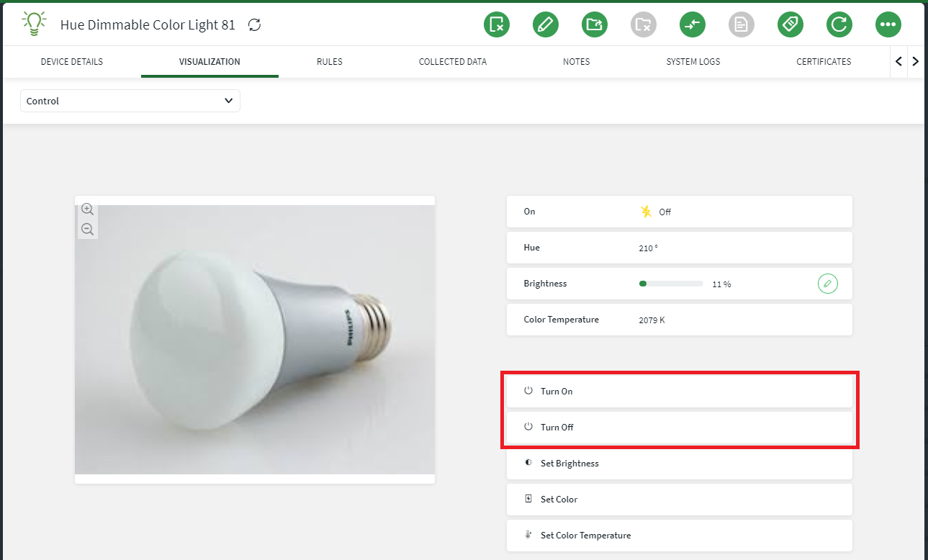Click the Color Temperature value 2079 K

[x=652, y=320]
